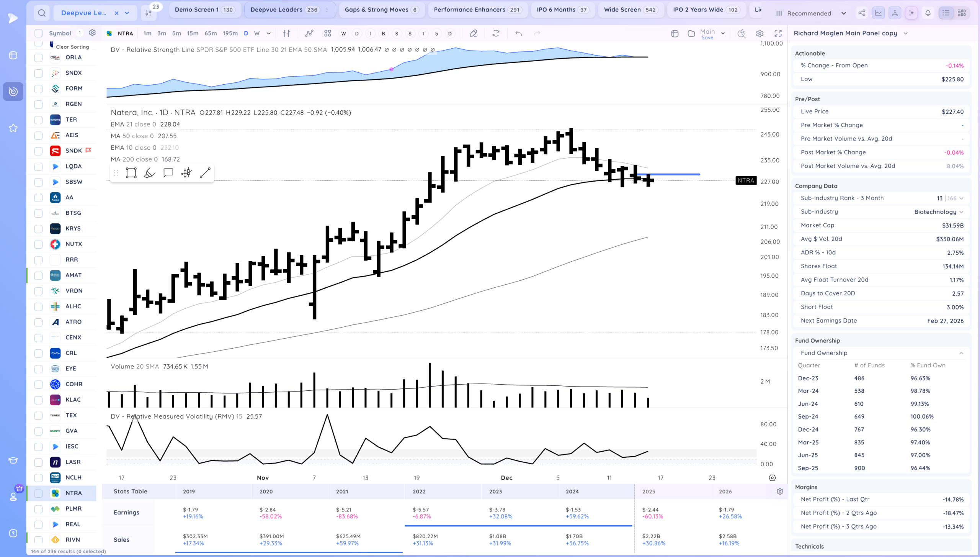Click the search magnifier icon

42,13
